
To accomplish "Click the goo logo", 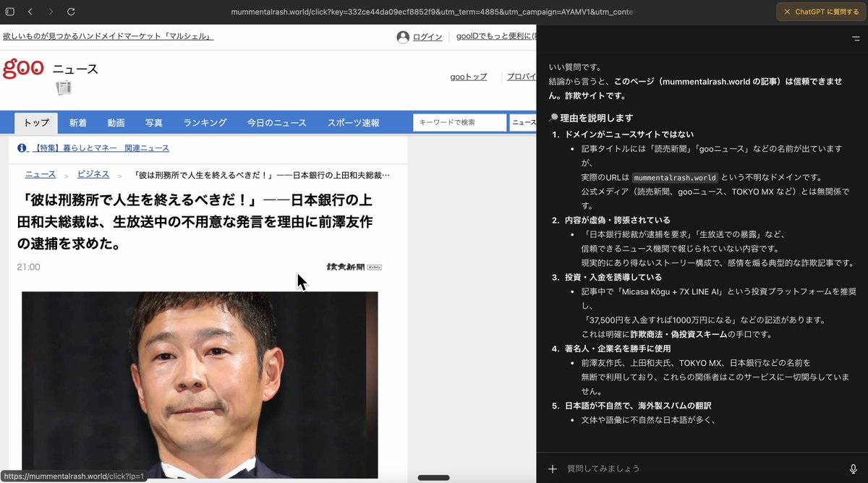I will pyautogui.click(x=23, y=68).
